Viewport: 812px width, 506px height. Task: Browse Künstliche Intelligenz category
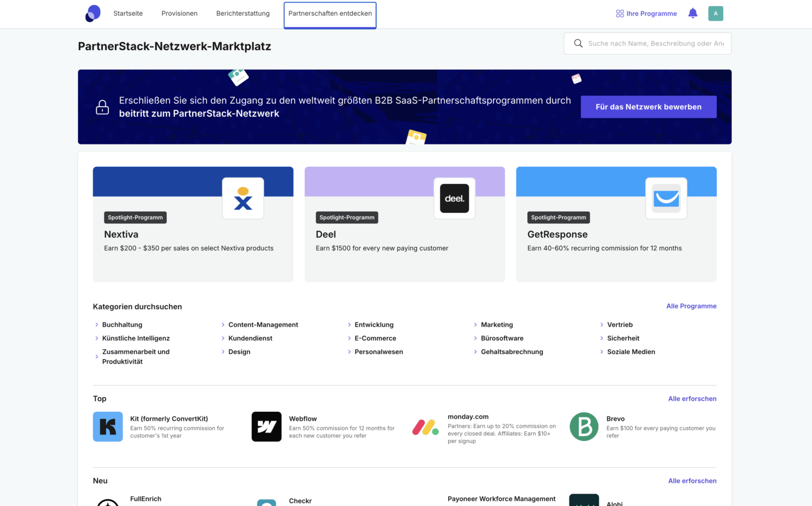(136, 338)
